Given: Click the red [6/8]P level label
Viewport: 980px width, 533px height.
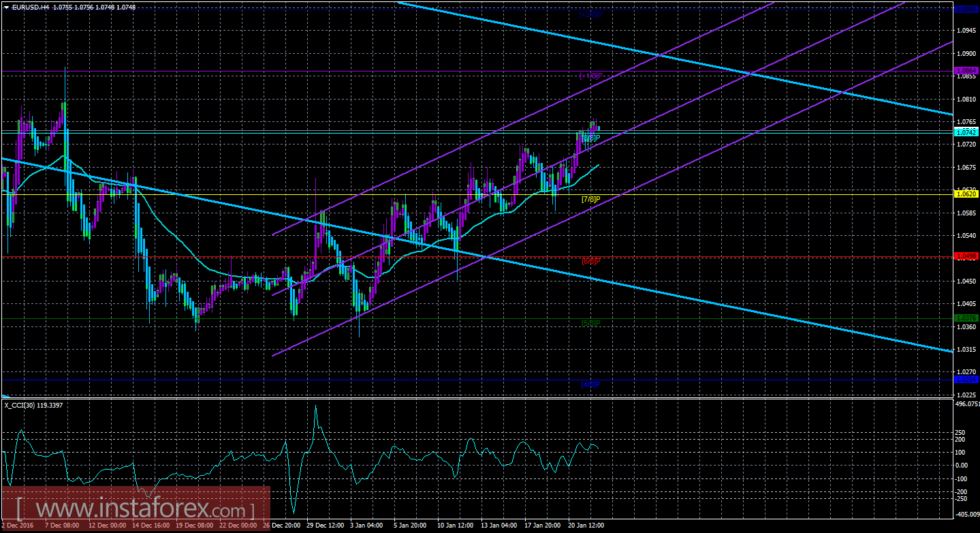Looking at the screenshot, I should pyautogui.click(x=590, y=261).
